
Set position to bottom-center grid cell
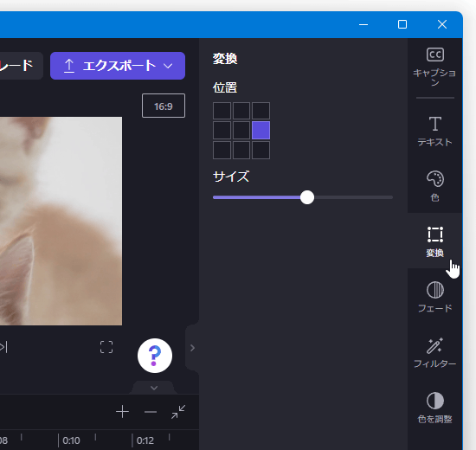(241, 150)
